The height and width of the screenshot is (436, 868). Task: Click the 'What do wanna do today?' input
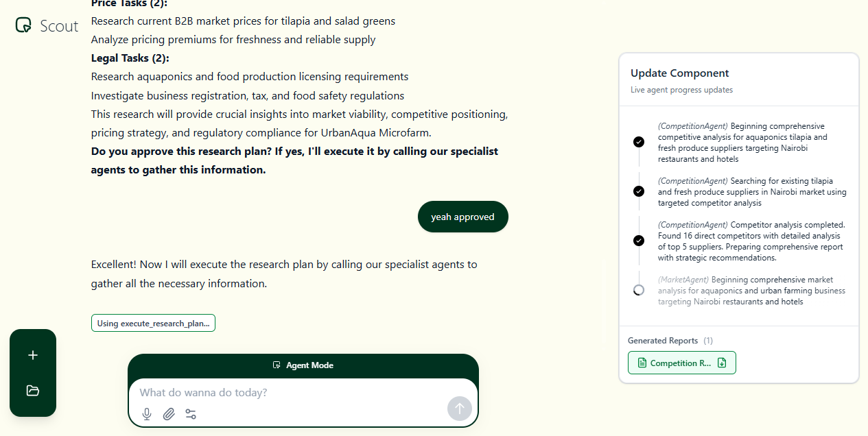pyautogui.click(x=288, y=393)
